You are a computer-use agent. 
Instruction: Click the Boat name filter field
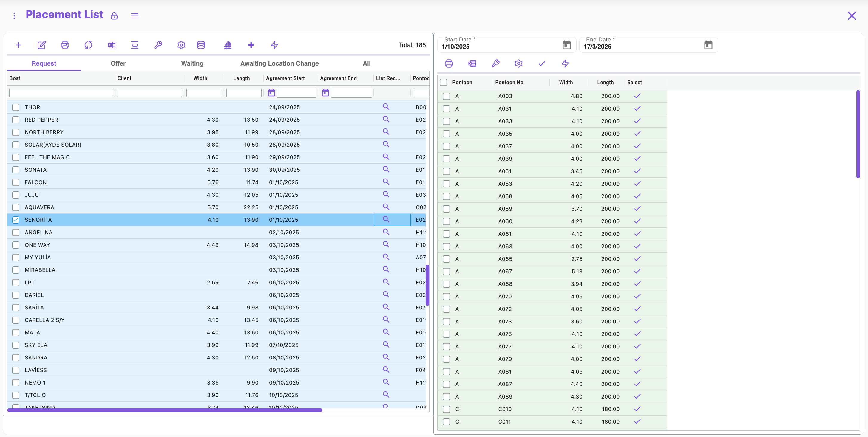(x=61, y=93)
